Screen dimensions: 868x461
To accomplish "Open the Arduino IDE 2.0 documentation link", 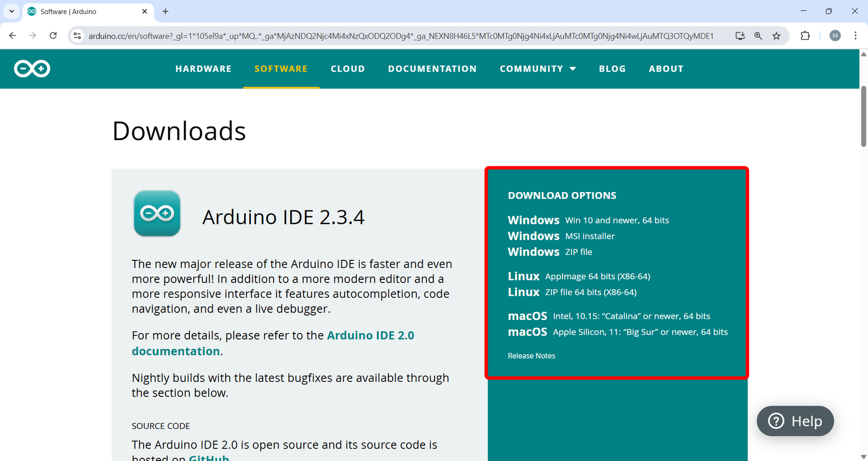I will click(273, 343).
